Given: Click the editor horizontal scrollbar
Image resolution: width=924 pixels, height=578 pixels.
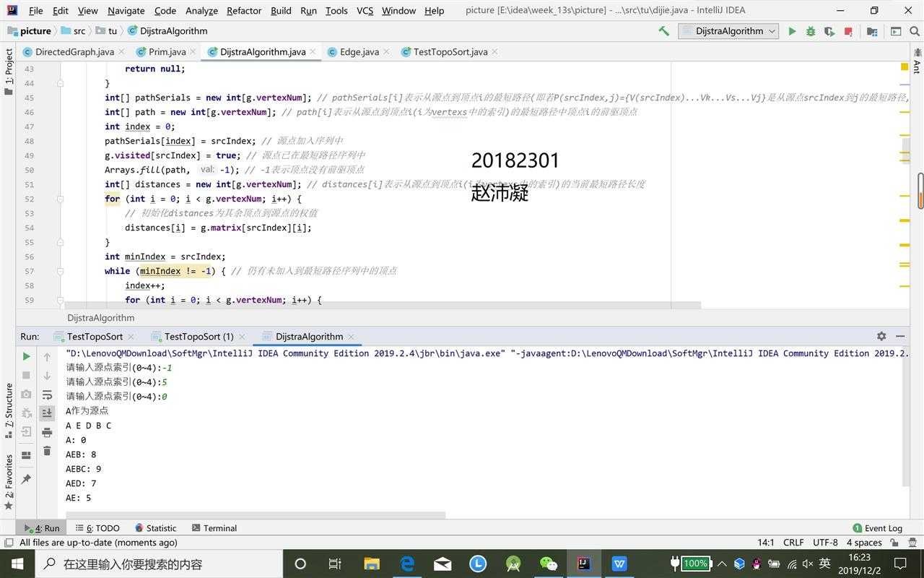Looking at the screenshot, I should click(382, 305).
